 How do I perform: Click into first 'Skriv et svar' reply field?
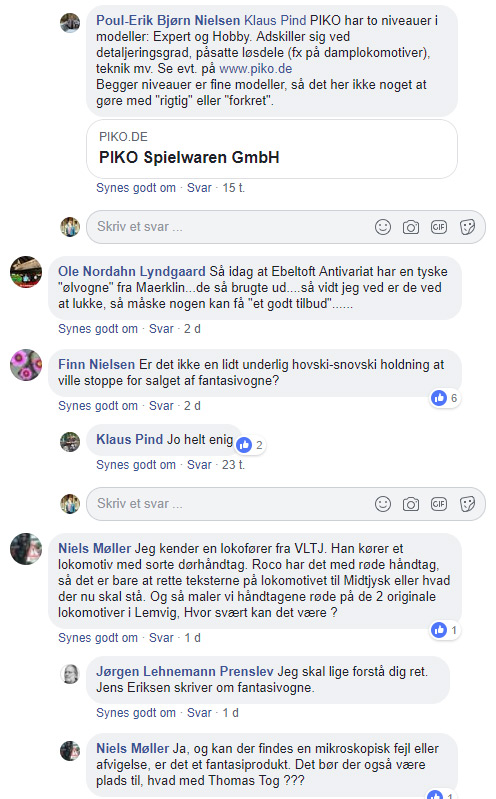pos(229,227)
